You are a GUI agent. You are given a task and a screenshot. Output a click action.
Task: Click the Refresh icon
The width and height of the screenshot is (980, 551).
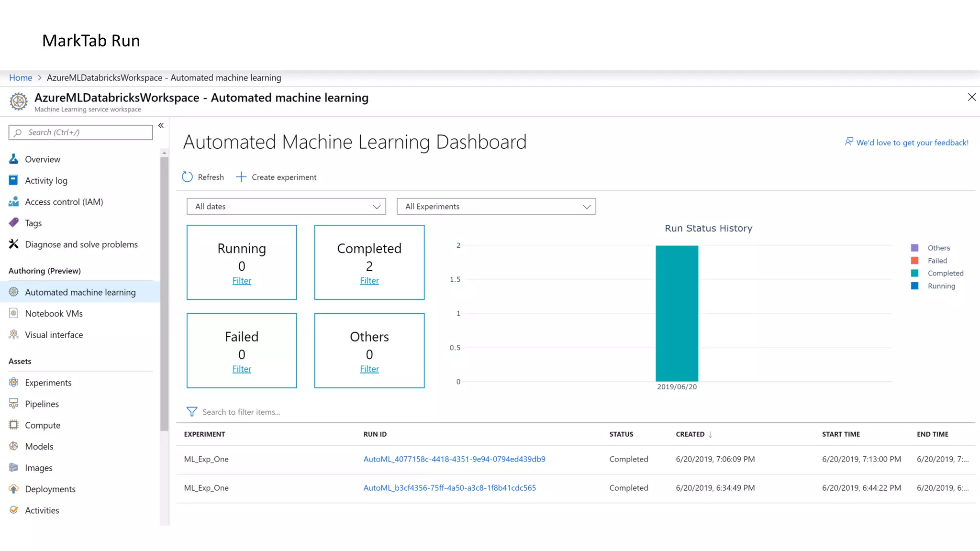[x=188, y=177]
